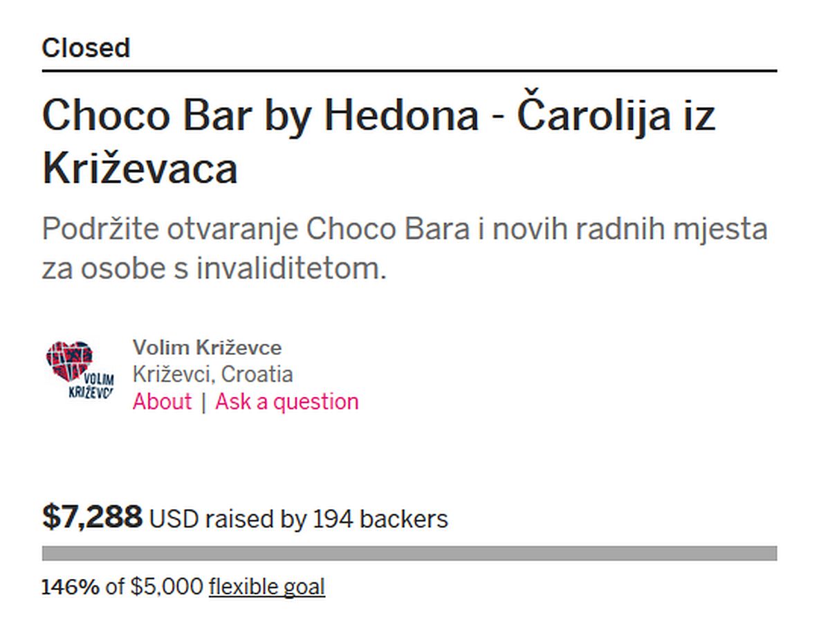This screenshot has width=830, height=644.
Task: Click the gray funding progress bar
Action: 409,553
